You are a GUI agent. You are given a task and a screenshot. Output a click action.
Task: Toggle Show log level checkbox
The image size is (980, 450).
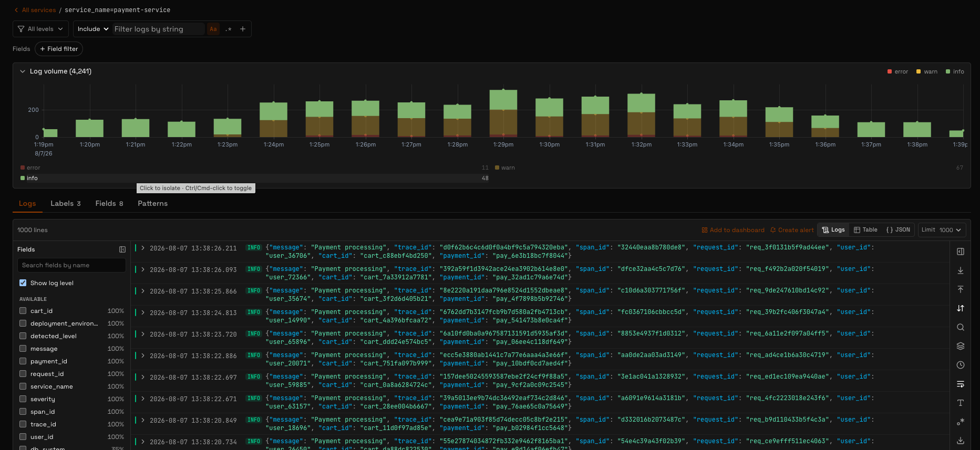[x=23, y=282]
